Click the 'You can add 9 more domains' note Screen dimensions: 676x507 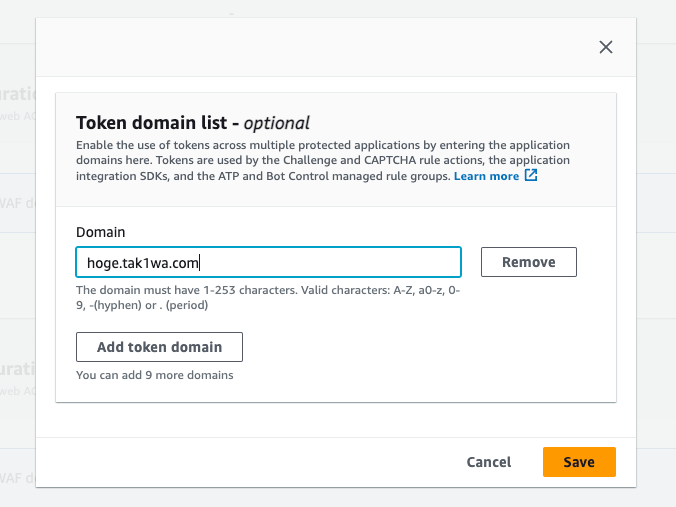coord(154,375)
